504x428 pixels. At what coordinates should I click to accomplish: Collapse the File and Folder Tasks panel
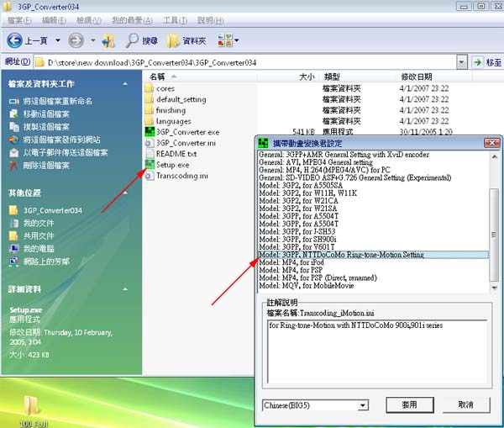125,84
